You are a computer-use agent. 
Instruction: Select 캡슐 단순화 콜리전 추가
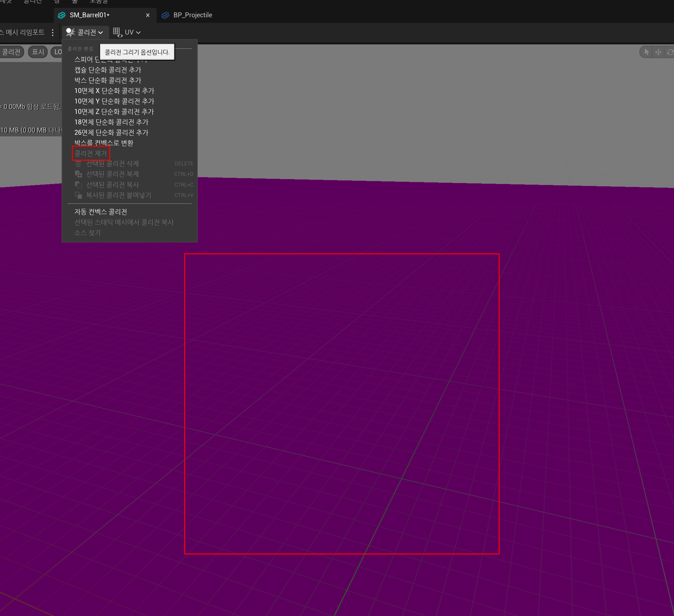tap(108, 70)
